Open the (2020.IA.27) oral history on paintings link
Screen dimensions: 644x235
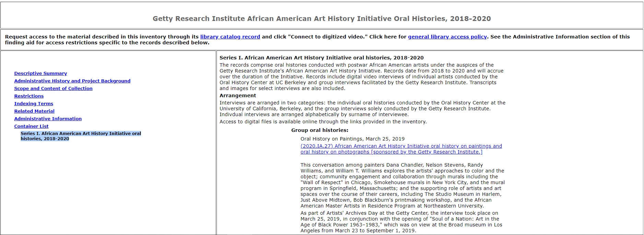coord(401,149)
